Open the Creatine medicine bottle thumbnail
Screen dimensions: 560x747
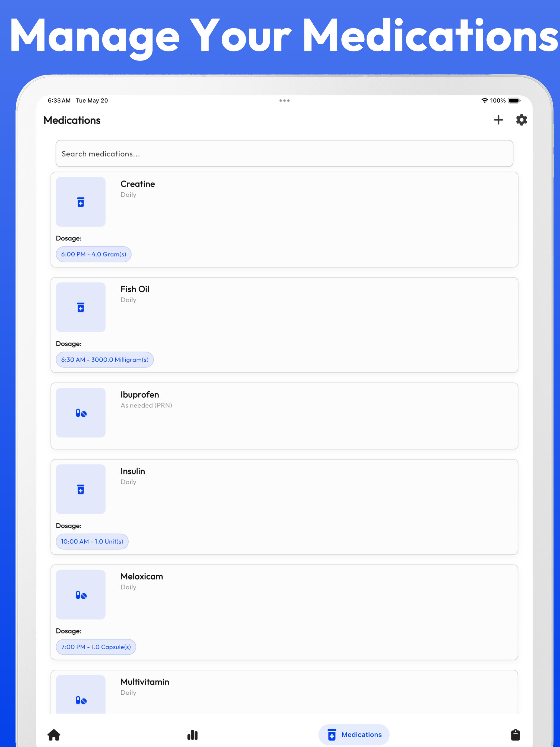(x=81, y=202)
